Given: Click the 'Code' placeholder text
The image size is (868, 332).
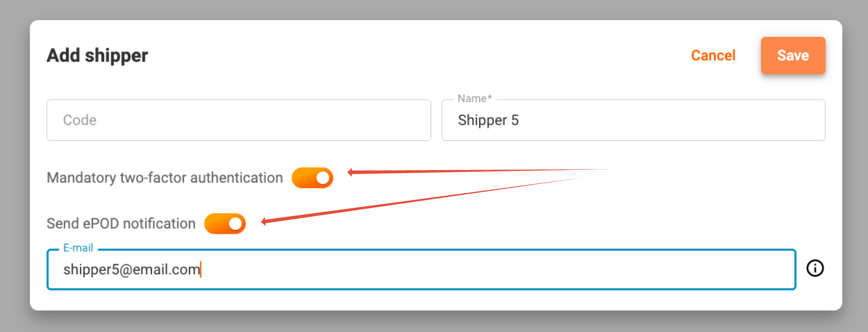Looking at the screenshot, I should click(x=80, y=120).
